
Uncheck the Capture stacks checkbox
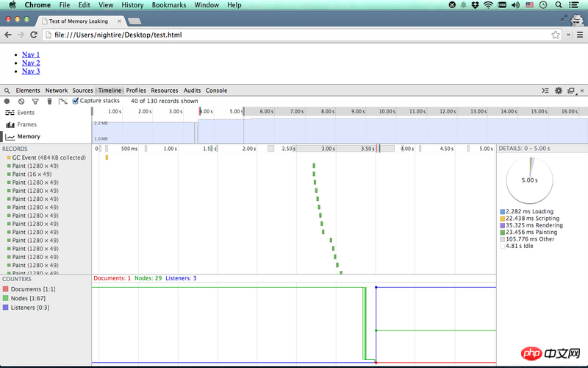coord(76,101)
